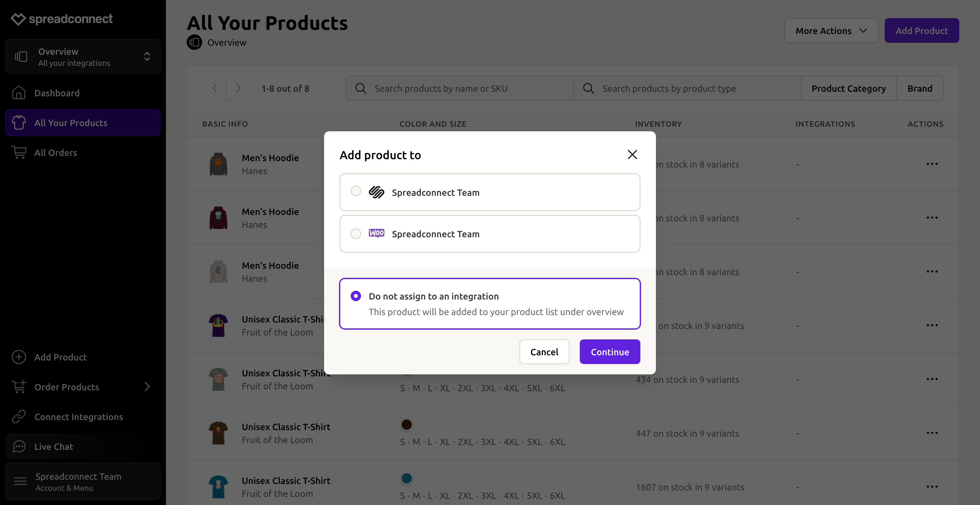Click the "1-8 out of 8" pagination text
Viewport: 980px width, 505px height.
[x=285, y=88]
